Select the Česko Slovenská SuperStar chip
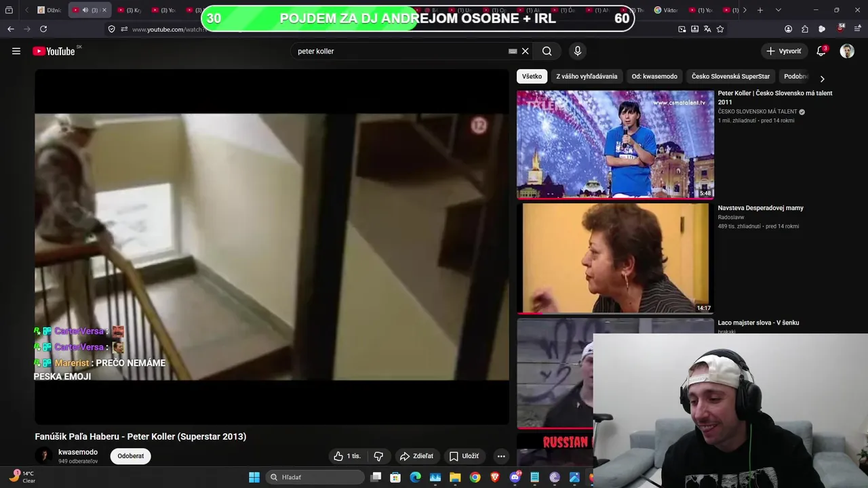 pyautogui.click(x=730, y=77)
